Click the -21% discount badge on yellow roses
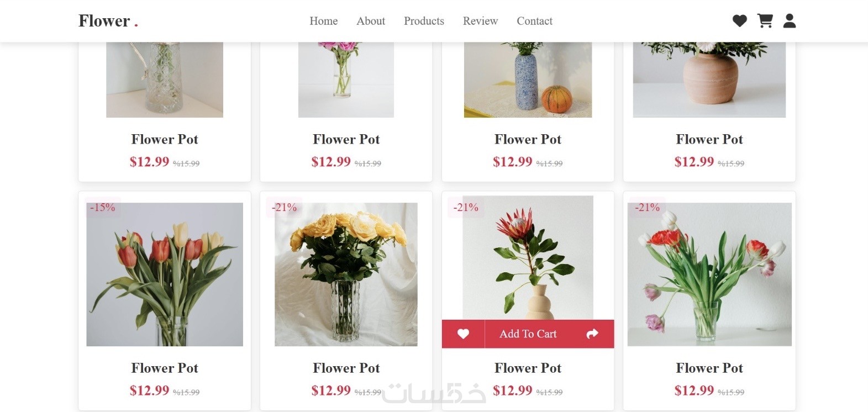The height and width of the screenshot is (412, 868). [x=284, y=208]
